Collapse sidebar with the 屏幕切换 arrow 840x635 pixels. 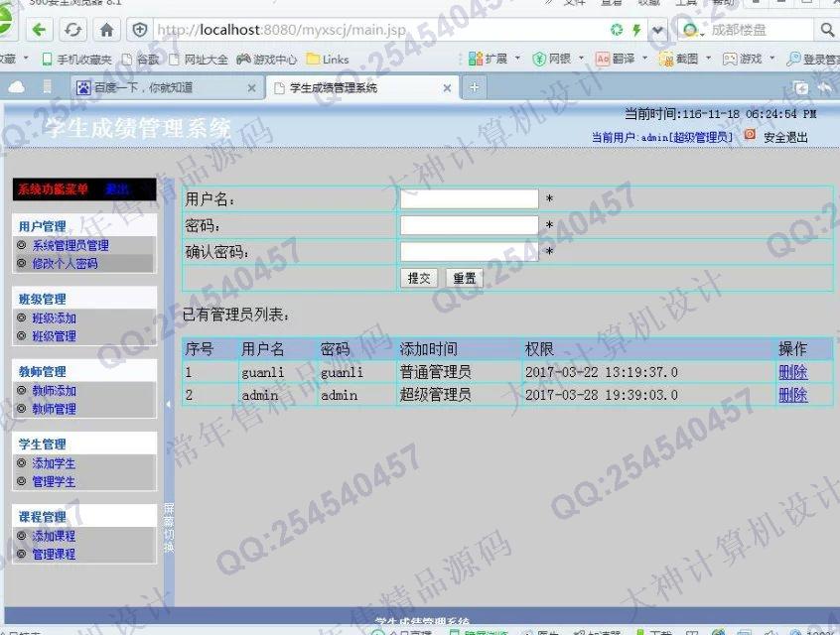click(168, 405)
